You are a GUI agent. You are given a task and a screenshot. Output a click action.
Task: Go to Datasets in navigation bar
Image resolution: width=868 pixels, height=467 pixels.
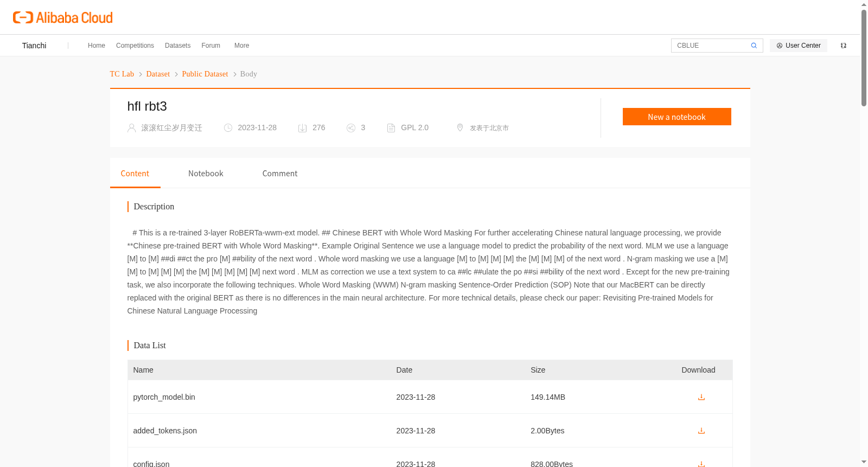tap(178, 46)
